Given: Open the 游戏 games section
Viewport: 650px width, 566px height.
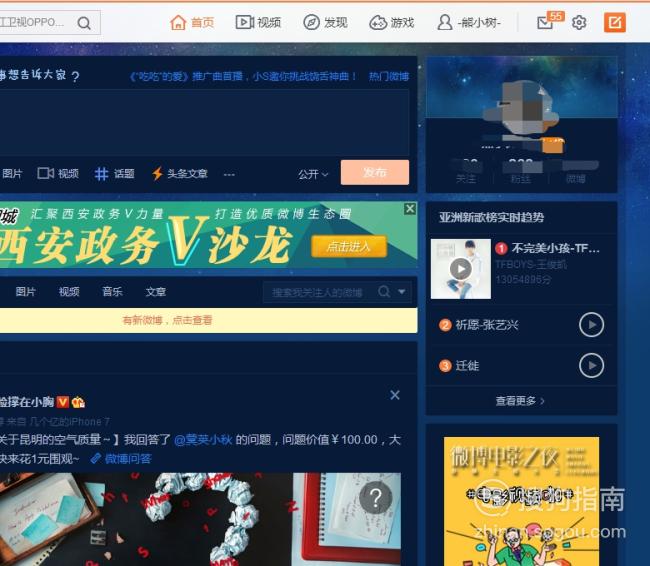Looking at the screenshot, I should 392,22.
